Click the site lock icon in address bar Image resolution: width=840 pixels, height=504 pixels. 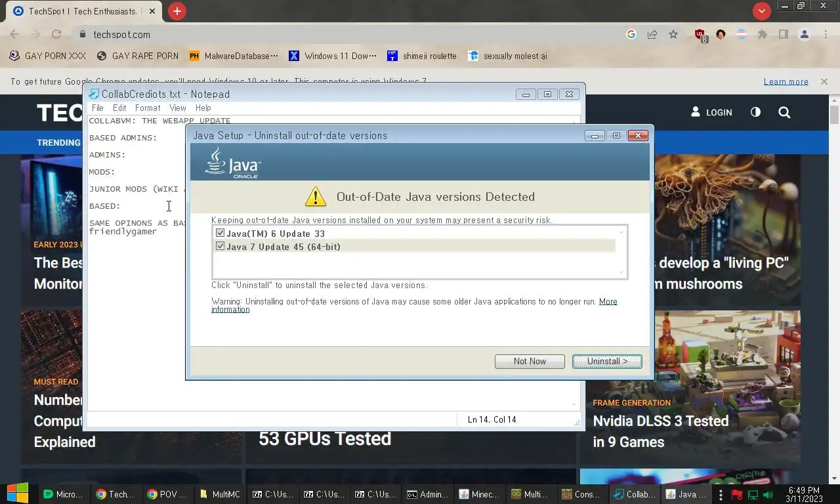[x=82, y=34]
